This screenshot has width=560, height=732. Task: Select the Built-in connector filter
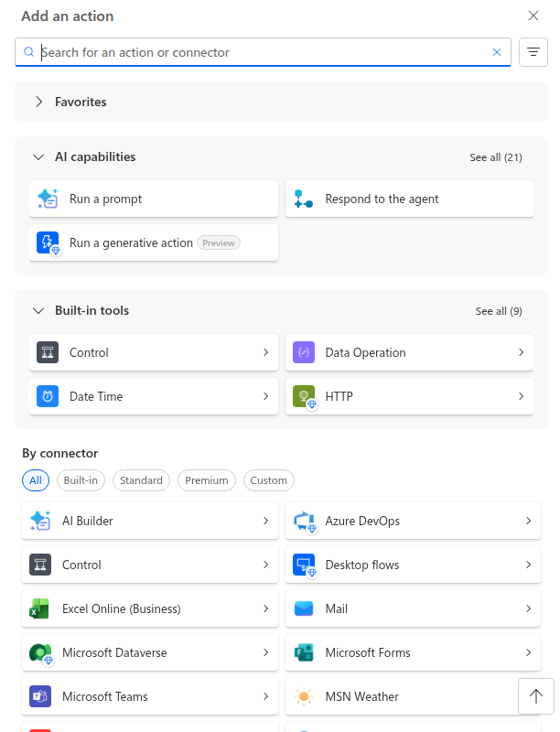81,480
